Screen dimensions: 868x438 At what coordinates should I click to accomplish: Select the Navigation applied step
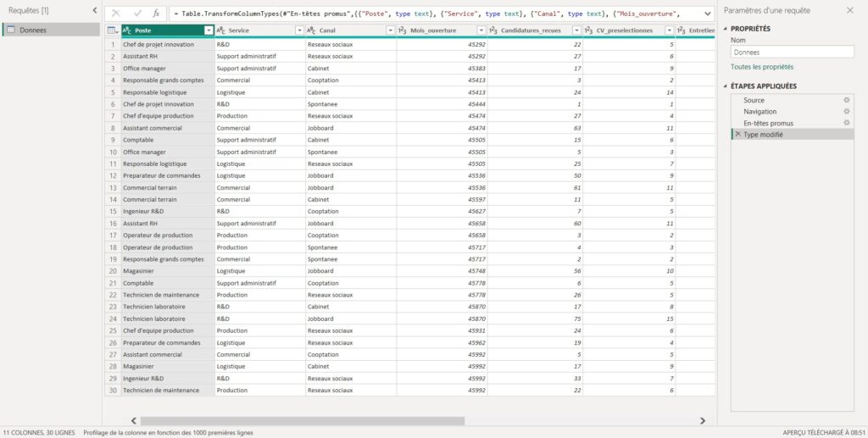click(793, 112)
